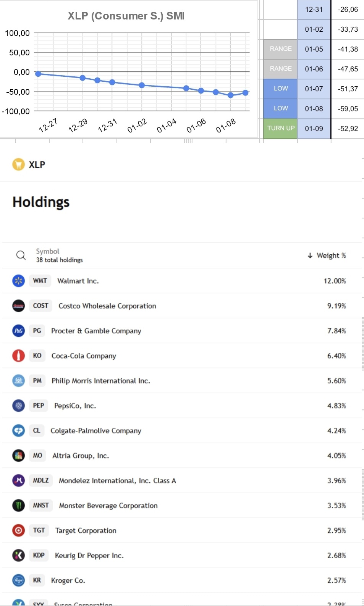364x606 pixels.
Task: Click the Coca-Cola bottle logo icon
Action: pos(18,356)
